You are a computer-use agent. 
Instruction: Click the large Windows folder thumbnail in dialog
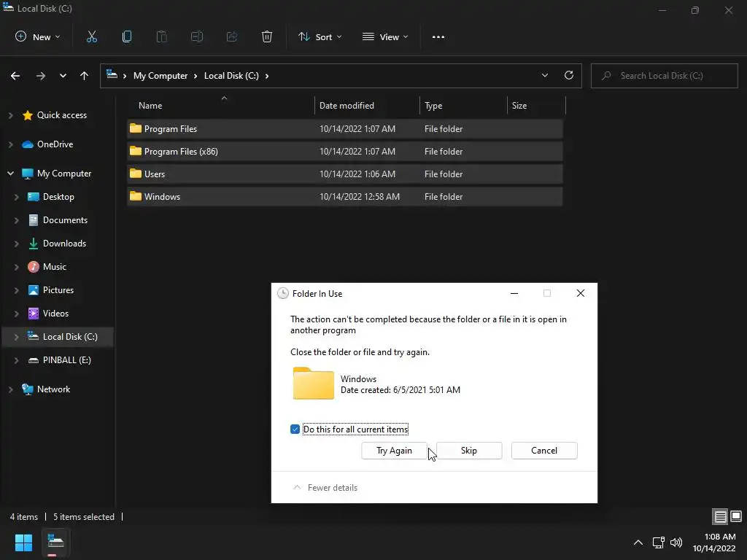[x=314, y=384]
